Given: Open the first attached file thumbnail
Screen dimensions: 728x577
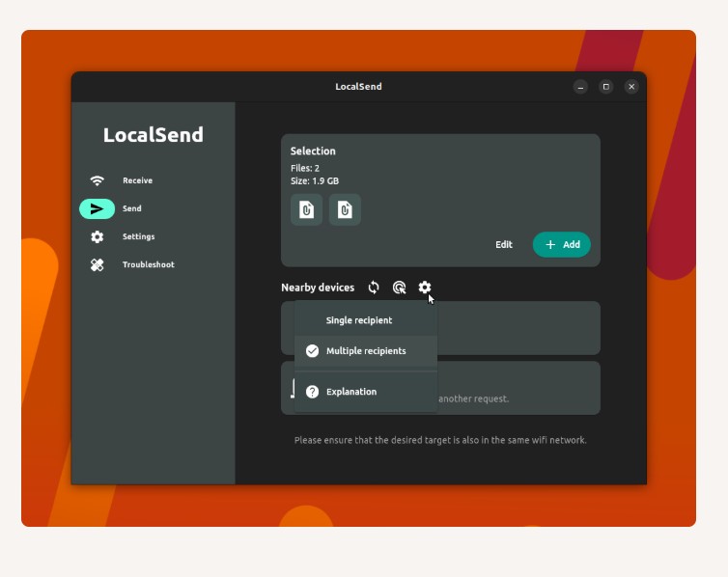Looking at the screenshot, I should point(306,209).
